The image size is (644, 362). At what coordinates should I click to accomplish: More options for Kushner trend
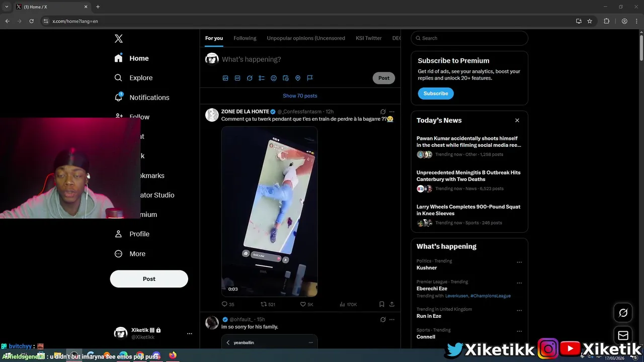pos(519,262)
